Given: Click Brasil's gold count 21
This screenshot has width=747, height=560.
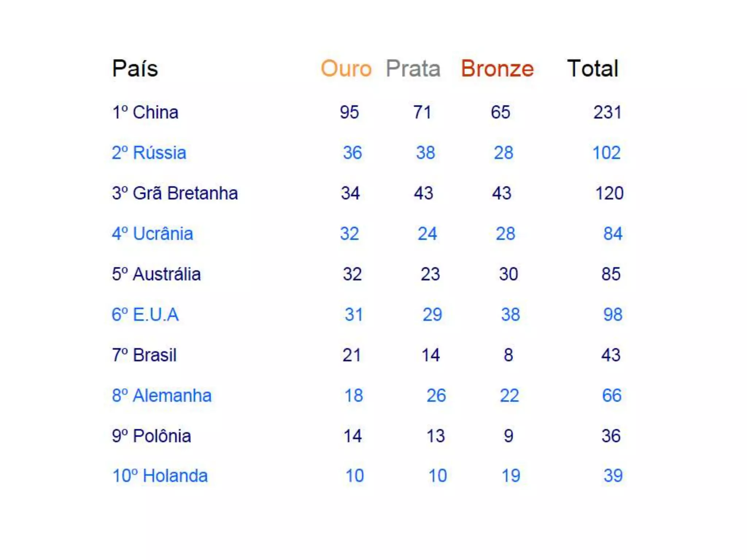Looking at the screenshot, I should [351, 355].
